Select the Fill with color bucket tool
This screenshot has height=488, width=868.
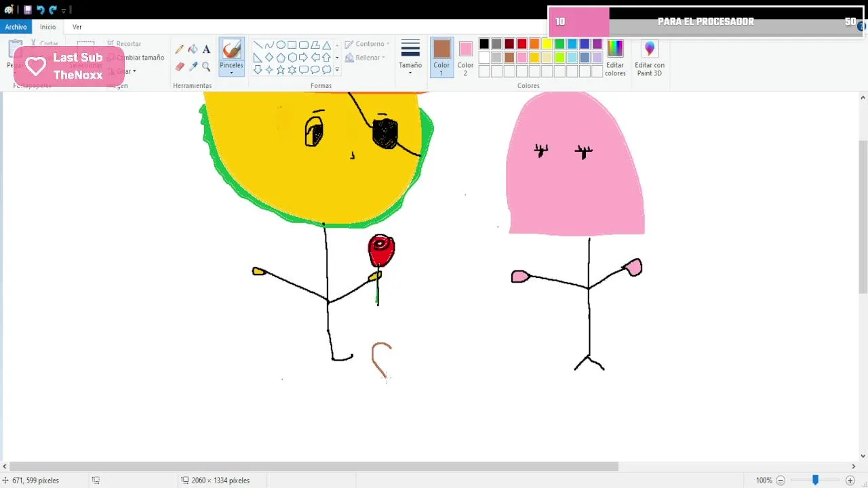tap(193, 49)
